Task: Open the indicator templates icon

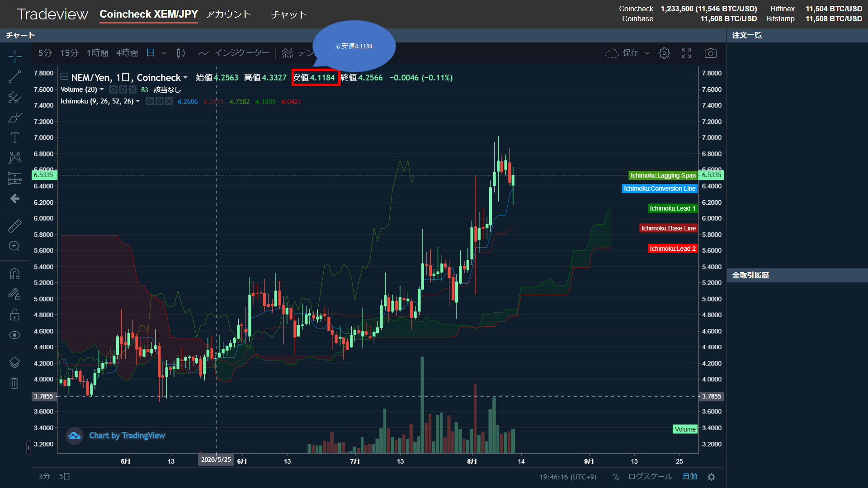Action: click(288, 53)
